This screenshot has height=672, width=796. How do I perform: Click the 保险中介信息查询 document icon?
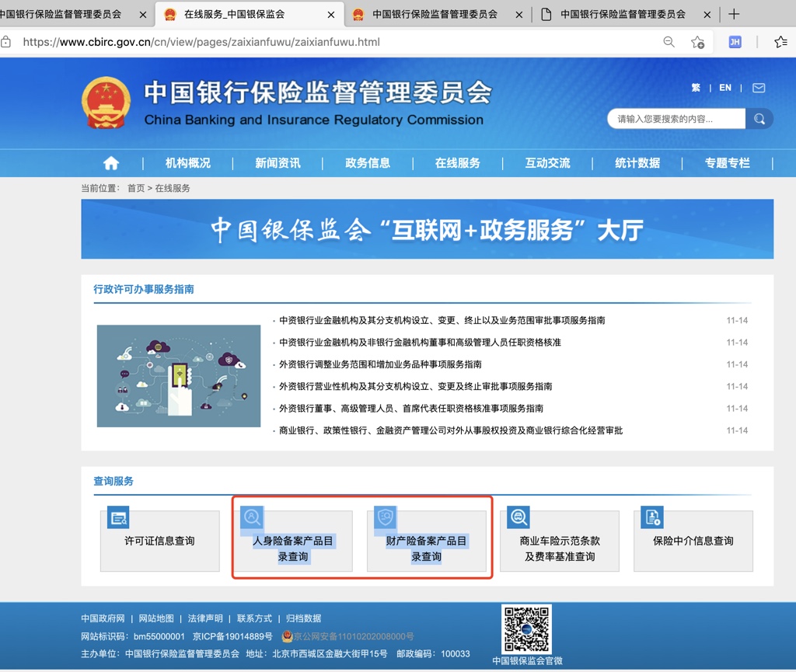(x=652, y=517)
